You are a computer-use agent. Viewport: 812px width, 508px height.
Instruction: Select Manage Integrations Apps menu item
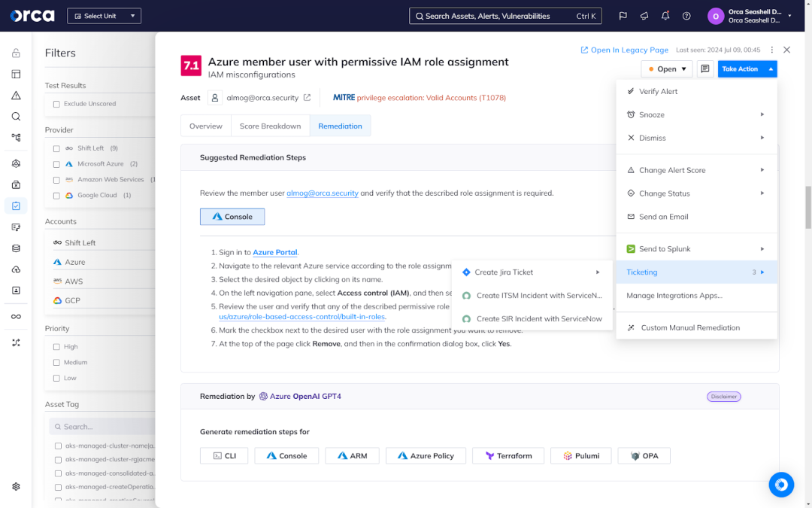pyautogui.click(x=696, y=296)
